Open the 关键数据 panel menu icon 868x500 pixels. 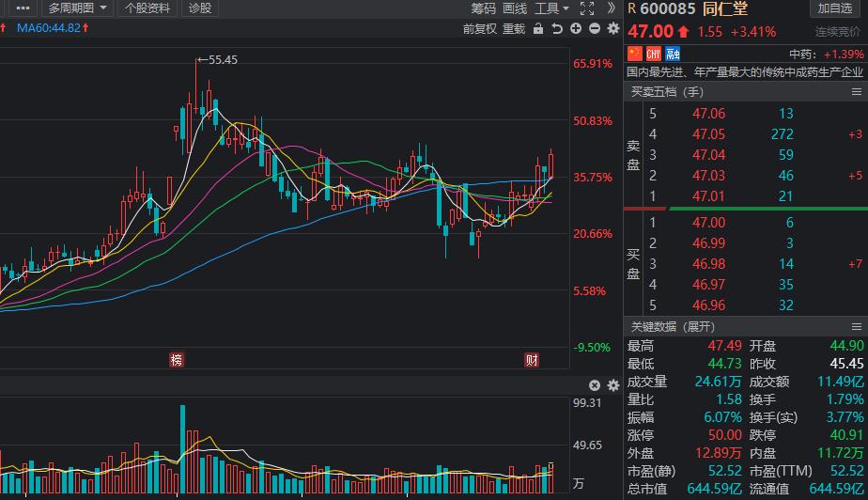pyautogui.click(x=857, y=327)
